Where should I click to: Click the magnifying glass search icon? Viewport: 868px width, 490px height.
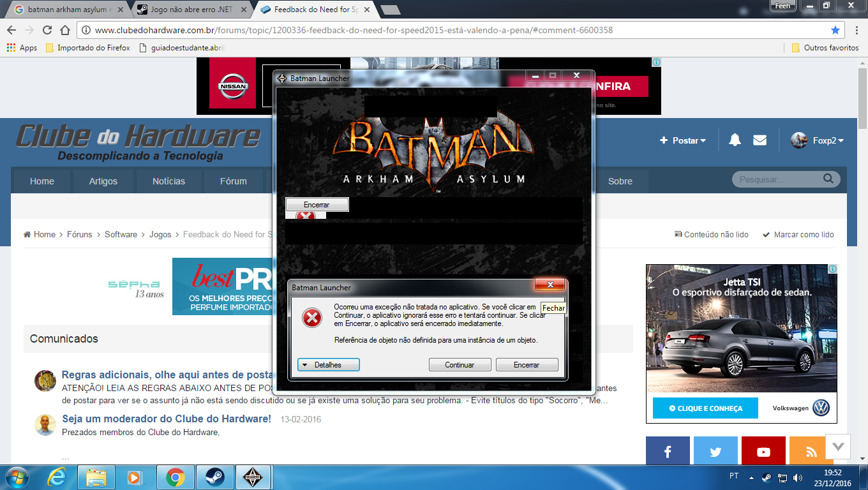click(828, 179)
